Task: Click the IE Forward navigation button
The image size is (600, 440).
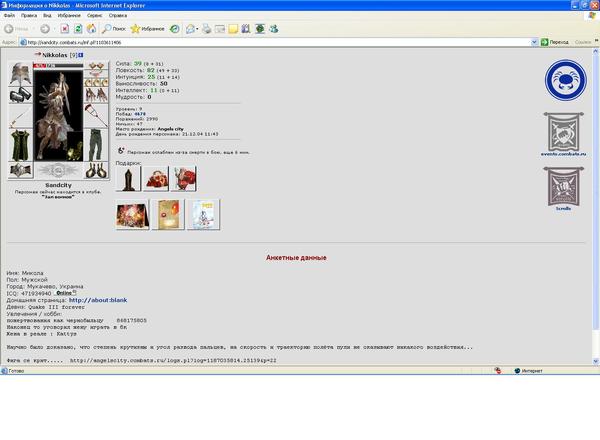Action: [45, 29]
